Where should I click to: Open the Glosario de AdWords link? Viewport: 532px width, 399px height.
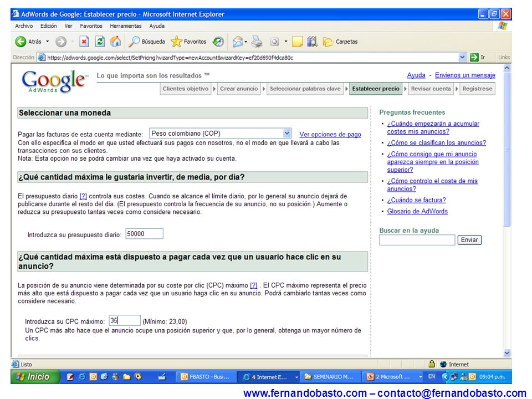417,211
